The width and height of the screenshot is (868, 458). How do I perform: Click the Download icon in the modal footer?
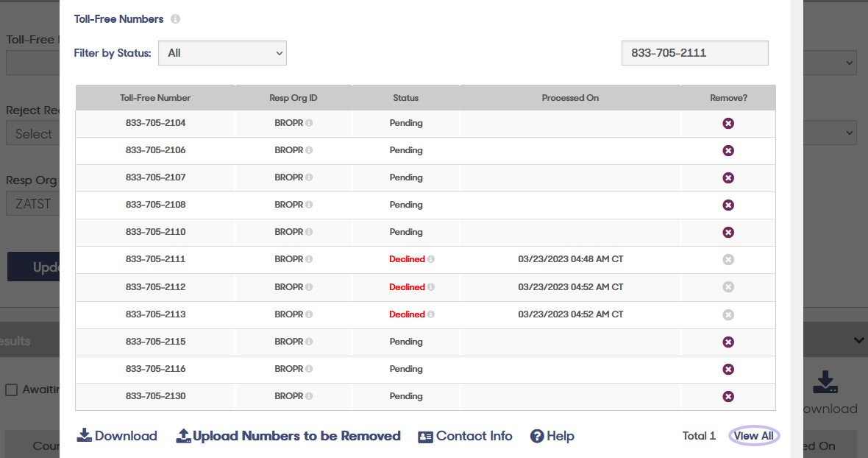click(85, 435)
